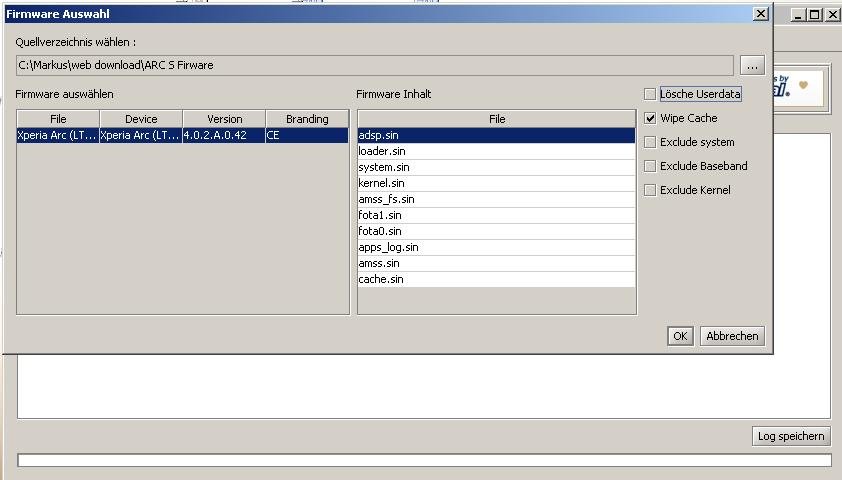Sort firmware list by File column header
Screen dimensions: 842x480
(x=58, y=119)
